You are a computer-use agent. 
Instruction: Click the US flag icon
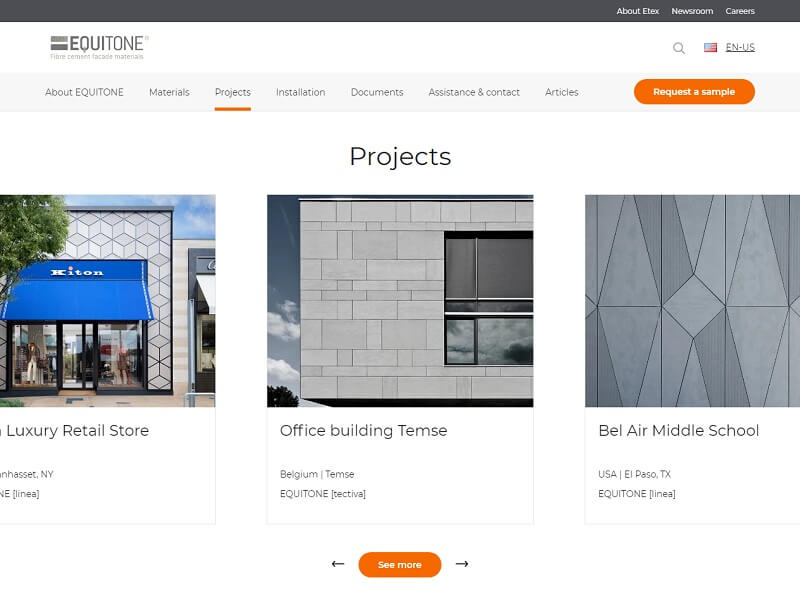tap(710, 47)
